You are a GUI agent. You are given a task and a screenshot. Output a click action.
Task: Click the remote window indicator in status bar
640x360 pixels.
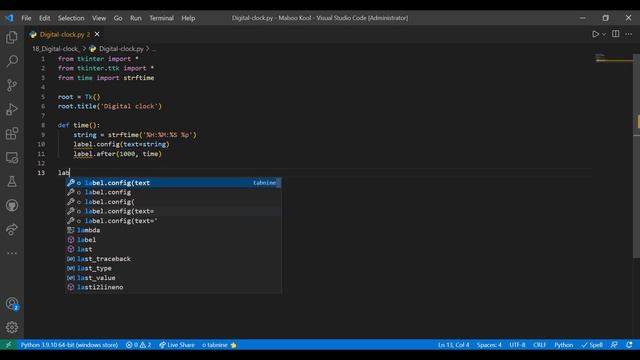(8, 345)
